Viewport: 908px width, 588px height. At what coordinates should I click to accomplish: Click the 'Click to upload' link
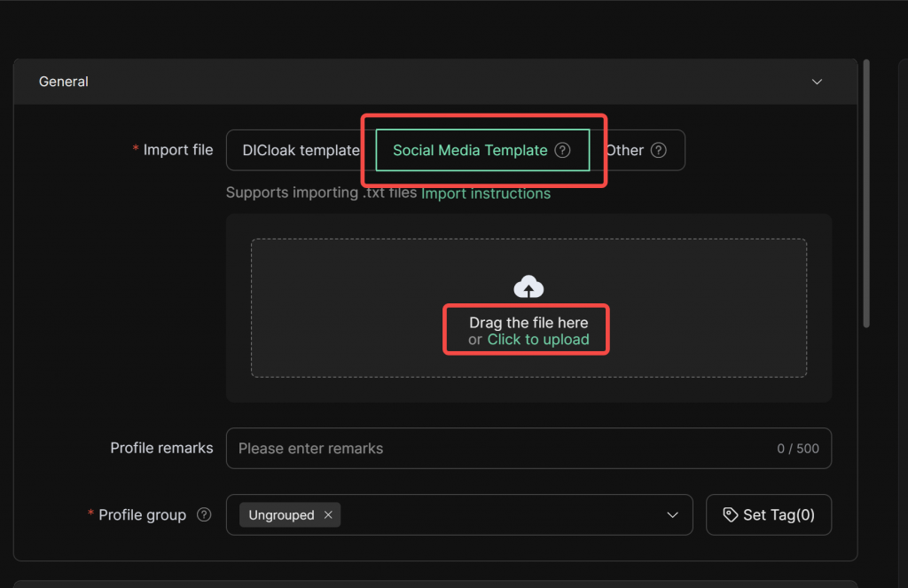coord(538,340)
